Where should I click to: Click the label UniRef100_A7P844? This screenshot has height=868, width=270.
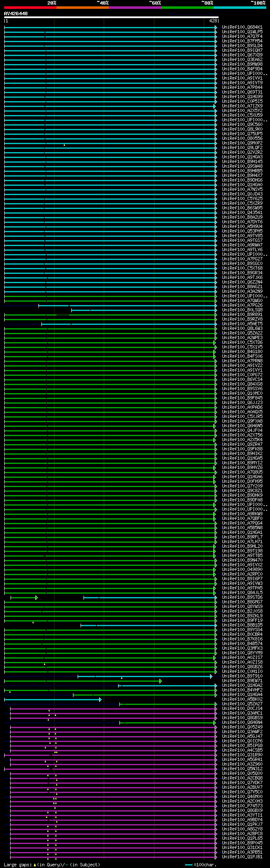[242, 87]
